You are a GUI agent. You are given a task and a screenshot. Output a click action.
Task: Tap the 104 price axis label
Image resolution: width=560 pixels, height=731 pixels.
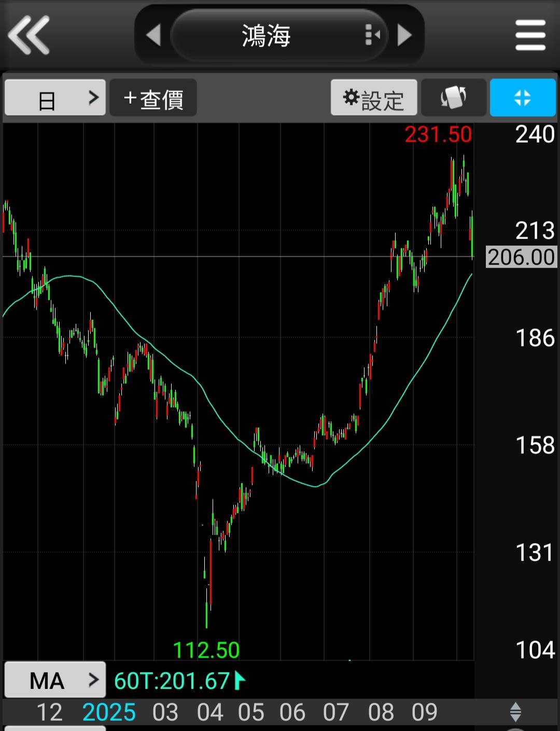click(535, 650)
